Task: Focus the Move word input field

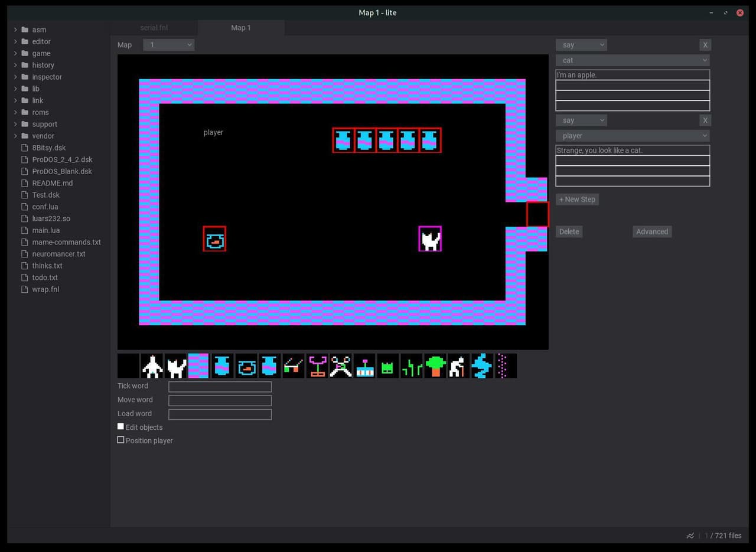Action: [220, 400]
